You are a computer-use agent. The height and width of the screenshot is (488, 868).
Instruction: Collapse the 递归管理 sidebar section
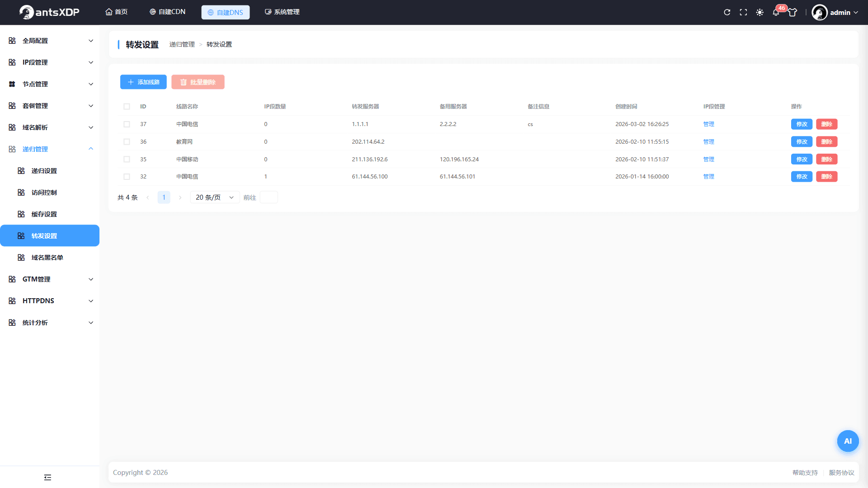(50, 149)
